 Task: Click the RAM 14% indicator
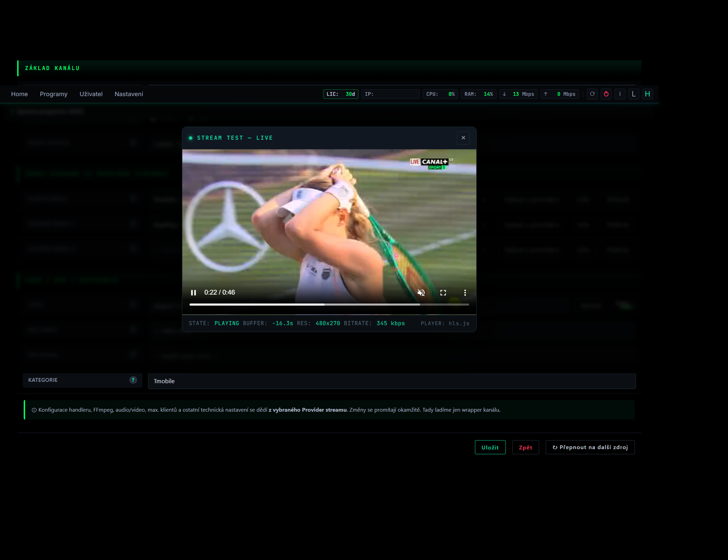point(478,94)
